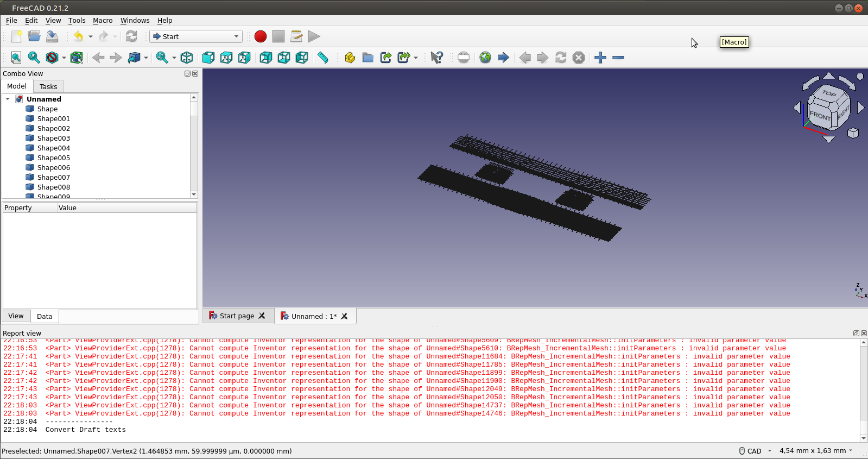
Task: Open the Make sub-link dropdown arrow
Action: click(x=416, y=58)
